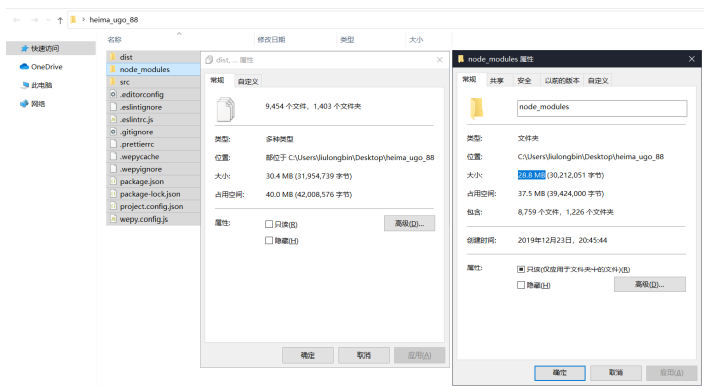Open Sharing tab in node_modules properties
The width and height of the screenshot is (704, 386).
pyautogui.click(x=497, y=81)
